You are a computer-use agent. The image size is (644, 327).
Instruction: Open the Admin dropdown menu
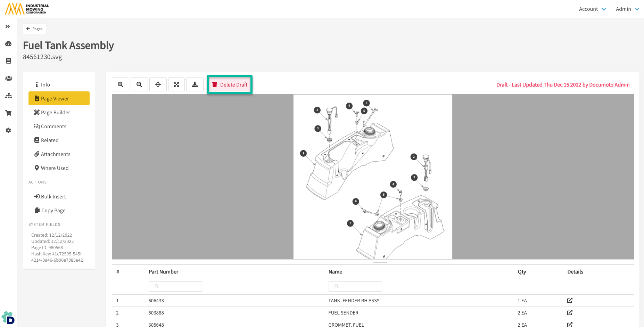pos(627,9)
